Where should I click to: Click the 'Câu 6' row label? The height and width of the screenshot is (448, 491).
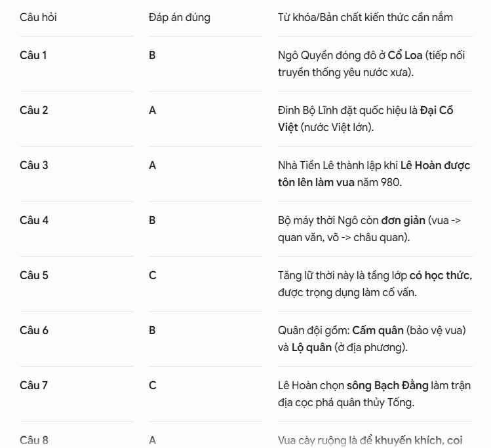click(34, 331)
